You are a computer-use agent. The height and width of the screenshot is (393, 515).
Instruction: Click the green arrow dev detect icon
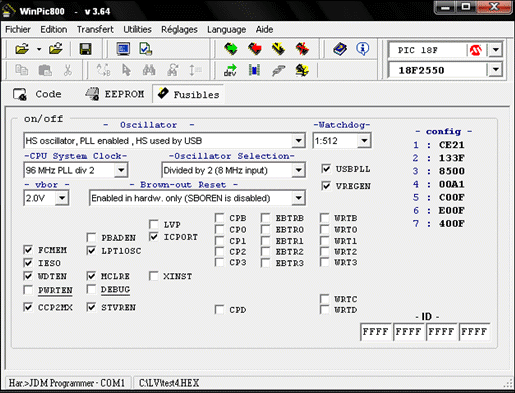point(230,70)
